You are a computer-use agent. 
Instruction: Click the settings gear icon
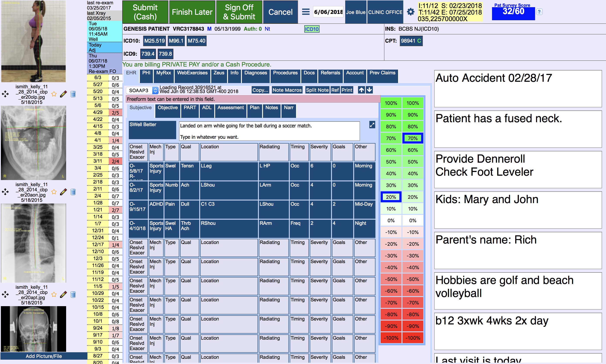click(410, 12)
